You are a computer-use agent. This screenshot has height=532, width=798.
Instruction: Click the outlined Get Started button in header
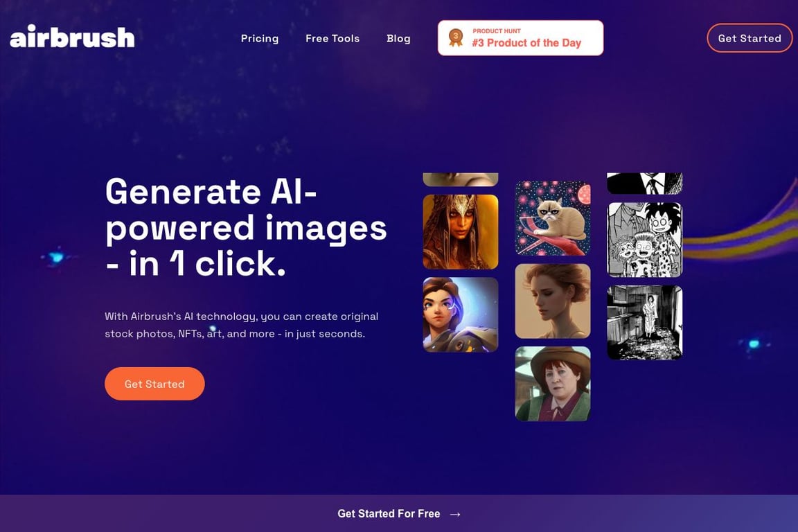(750, 38)
